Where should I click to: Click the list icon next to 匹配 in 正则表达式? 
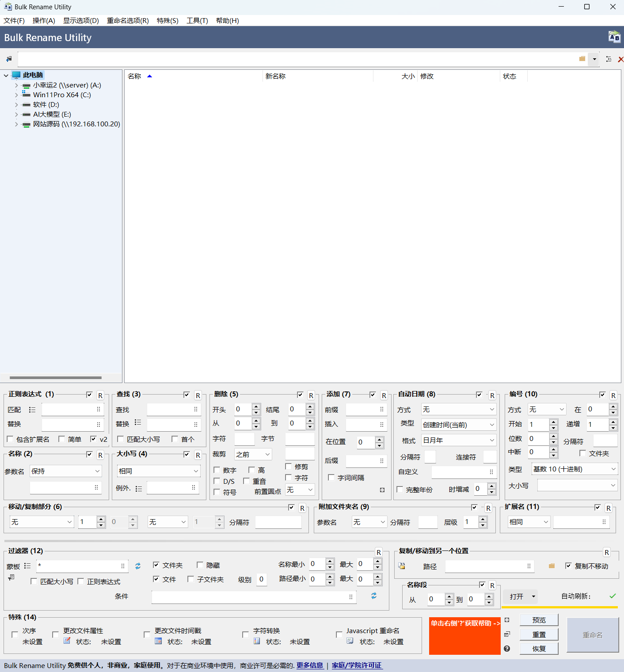click(x=32, y=410)
